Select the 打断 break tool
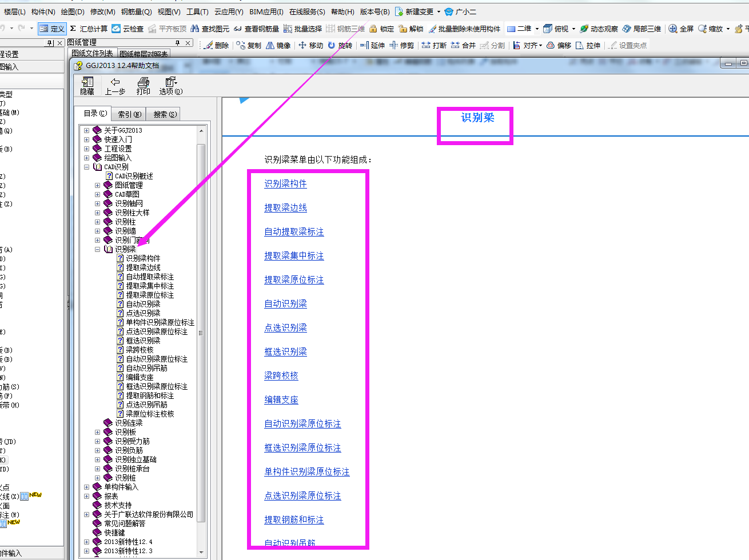This screenshot has width=749, height=560. tap(434, 45)
